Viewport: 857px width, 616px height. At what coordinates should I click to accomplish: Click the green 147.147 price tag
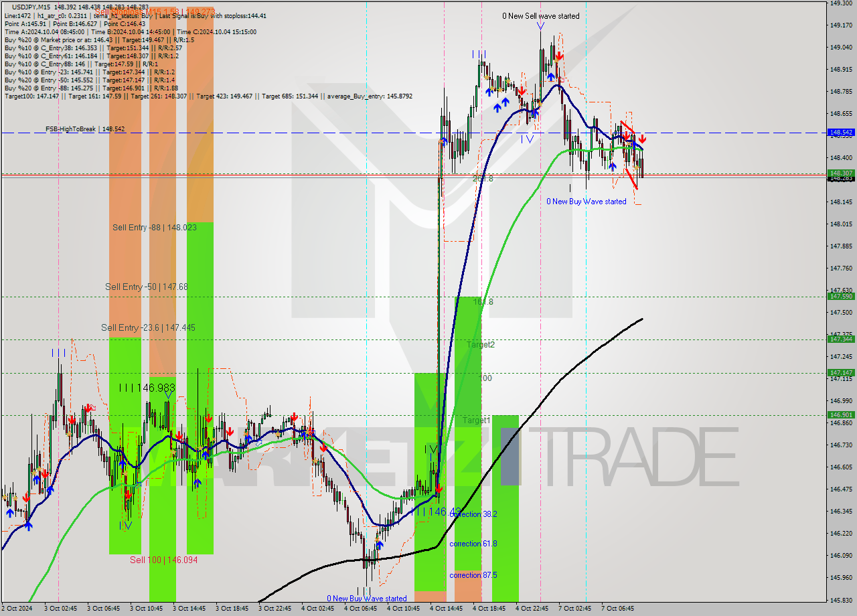click(x=841, y=372)
